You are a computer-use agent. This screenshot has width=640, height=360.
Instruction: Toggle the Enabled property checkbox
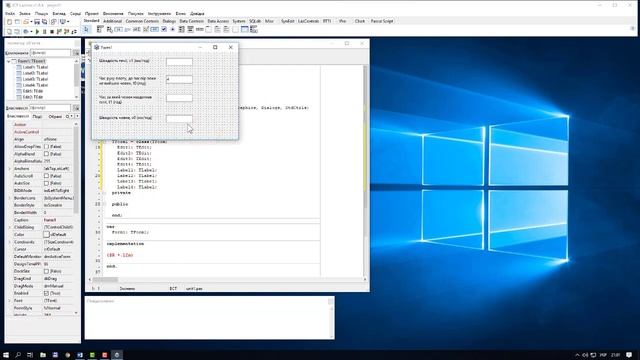tap(47, 293)
